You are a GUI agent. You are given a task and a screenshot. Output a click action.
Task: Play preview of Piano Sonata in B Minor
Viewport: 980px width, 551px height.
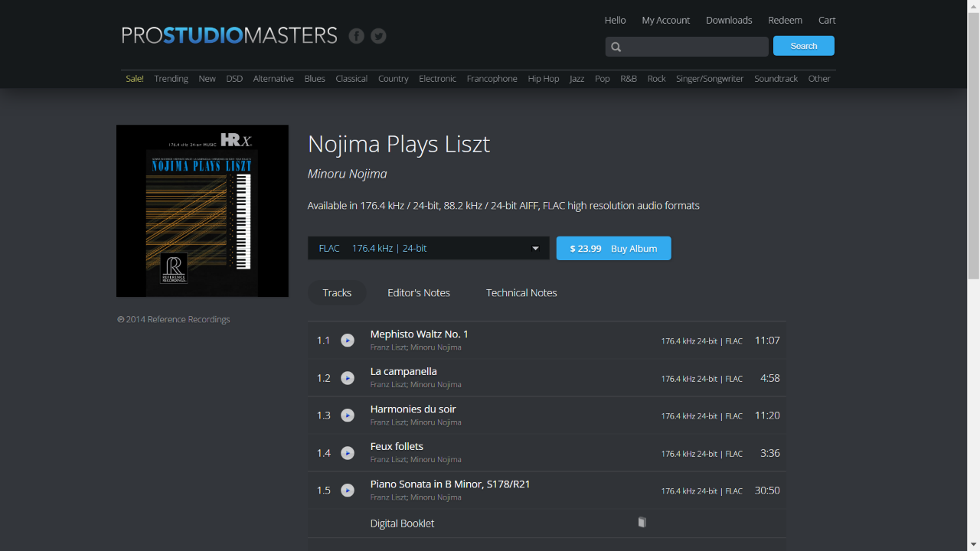[x=348, y=491]
